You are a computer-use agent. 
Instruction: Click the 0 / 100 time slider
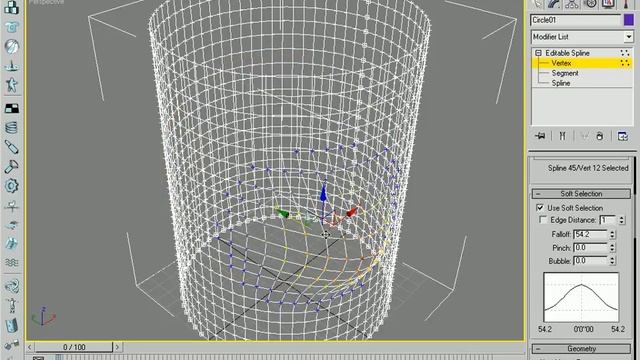pos(74,347)
